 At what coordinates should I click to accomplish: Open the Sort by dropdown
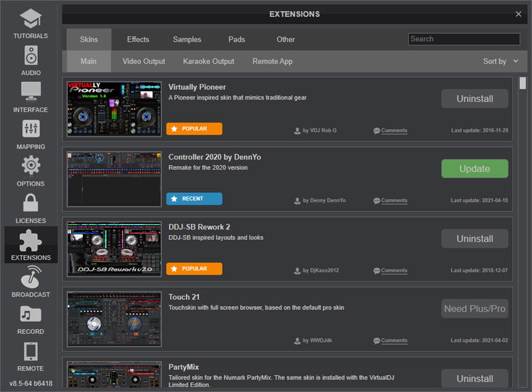501,61
